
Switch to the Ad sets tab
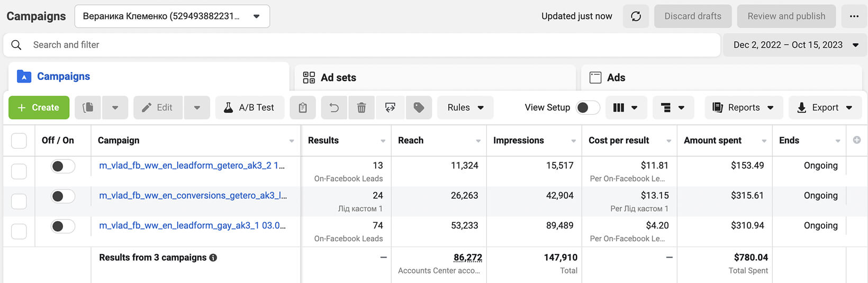click(435, 78)
